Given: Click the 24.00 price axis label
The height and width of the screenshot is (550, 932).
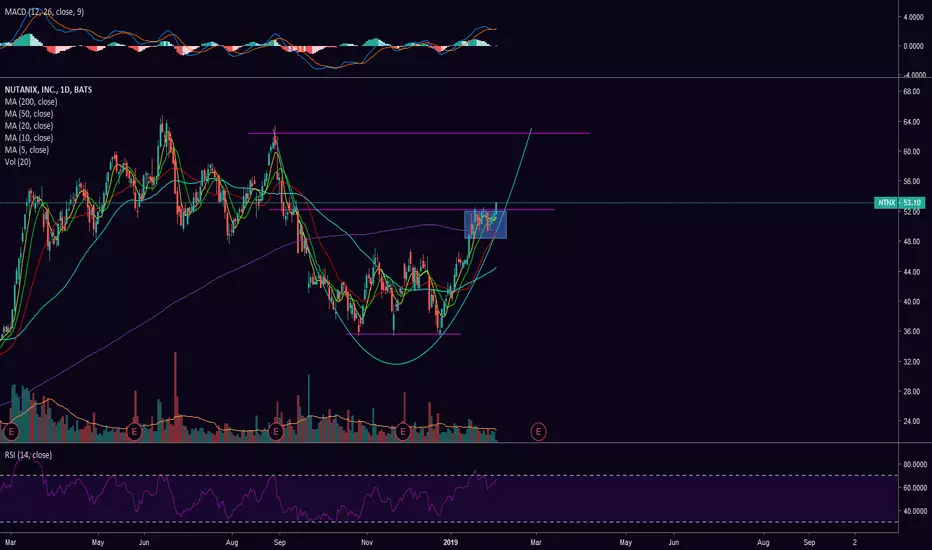Looking at the screenshot, I should [911, 422].
